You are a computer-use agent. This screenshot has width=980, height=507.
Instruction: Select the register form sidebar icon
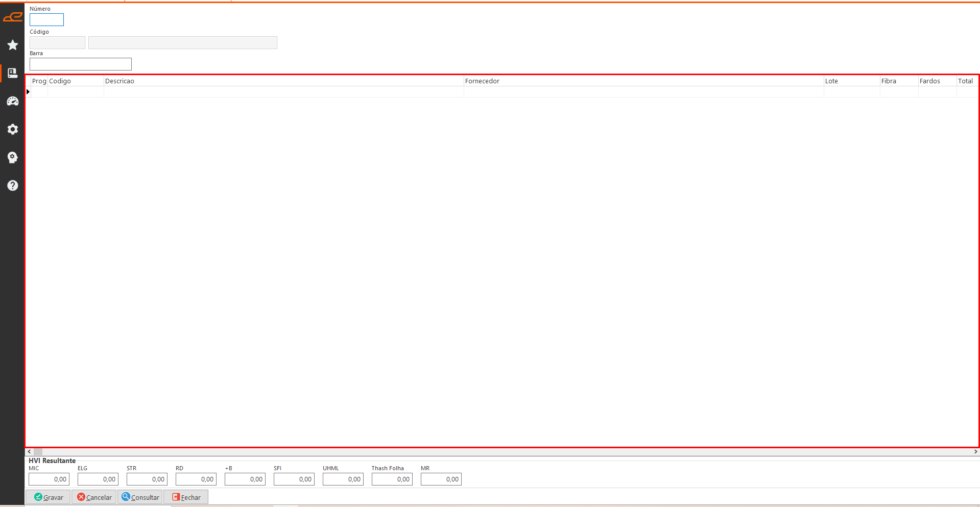click(x=13, y=73)
